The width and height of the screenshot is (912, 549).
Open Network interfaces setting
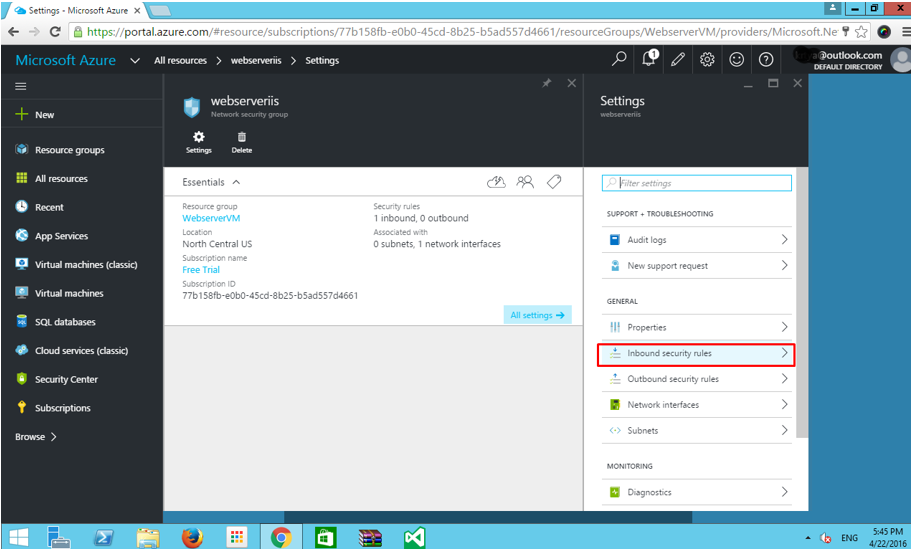point(697,405)
